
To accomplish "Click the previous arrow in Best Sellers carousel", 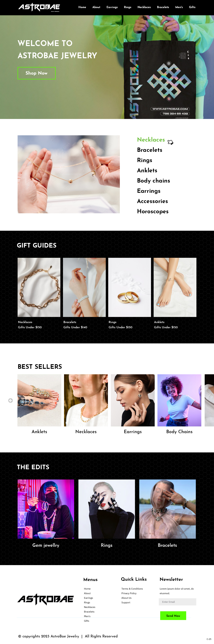I will (x=11, y=400).
